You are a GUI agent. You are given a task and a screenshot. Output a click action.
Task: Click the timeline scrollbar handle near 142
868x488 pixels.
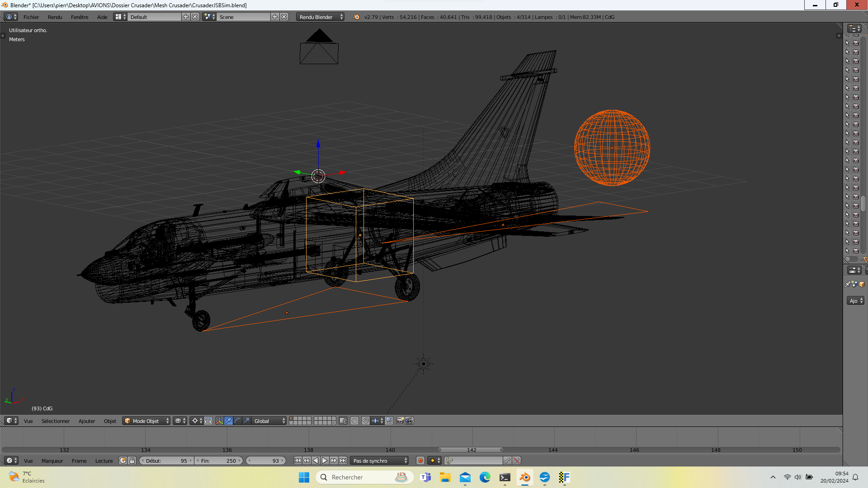(471, 450)
